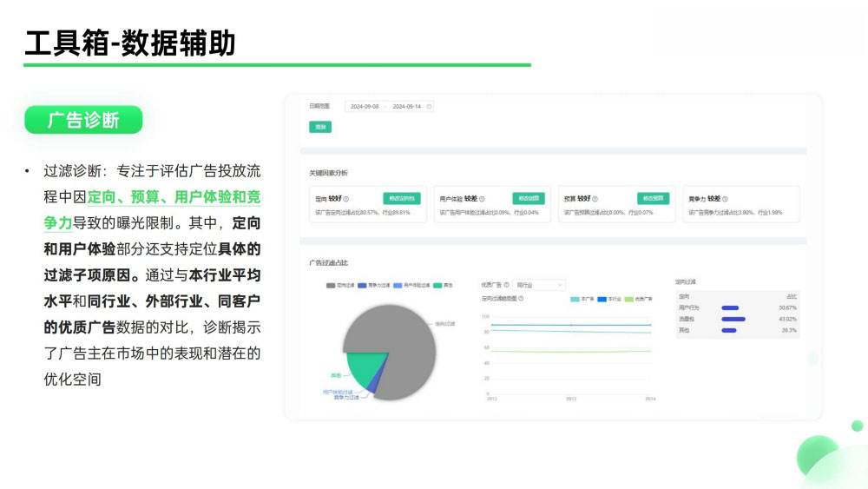Screen dimensions: 868x489
Task: Click the 0912 x-axis label on the line chart
Action: 492,399
